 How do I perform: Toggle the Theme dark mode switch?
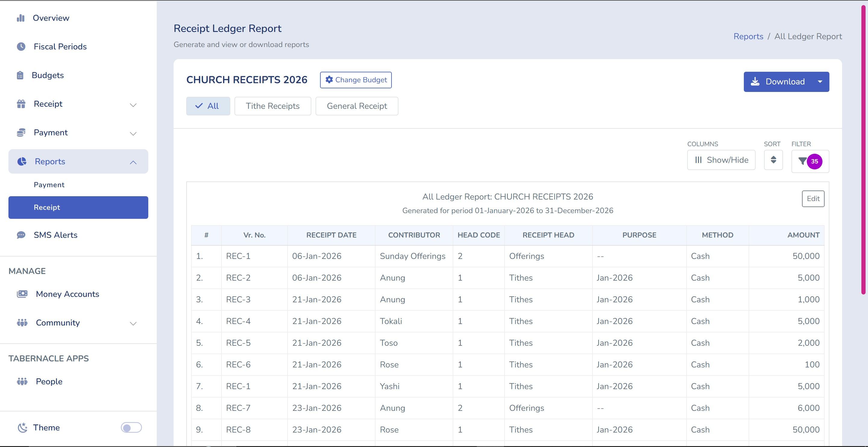tap(131, 427)
